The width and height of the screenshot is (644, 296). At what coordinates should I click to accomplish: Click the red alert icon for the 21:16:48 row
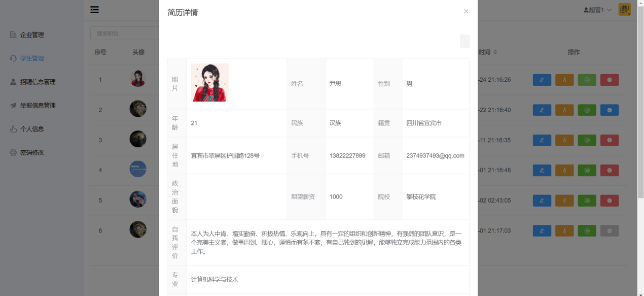pyautogui.click(x=610, y=170)
